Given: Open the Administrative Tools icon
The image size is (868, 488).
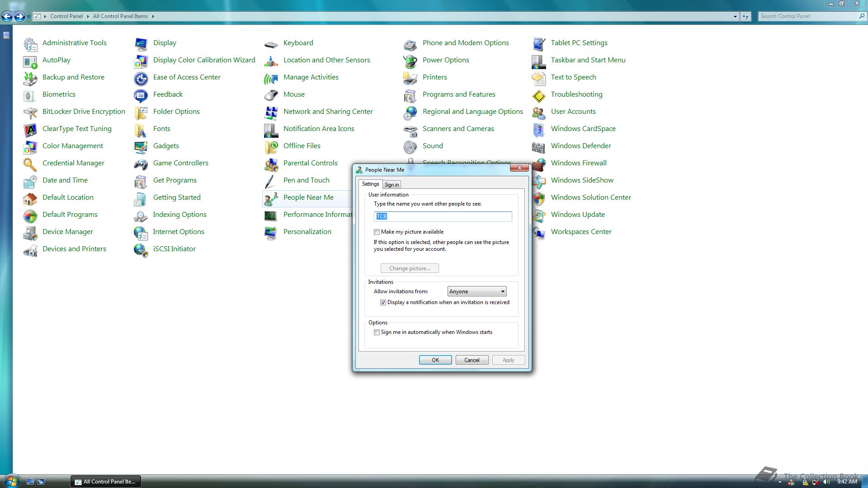Looking at the screenshot, I should click(30, 44).
